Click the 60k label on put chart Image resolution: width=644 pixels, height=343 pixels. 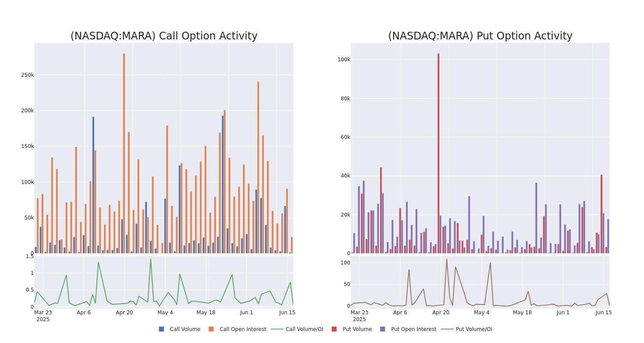click(345, 137)
